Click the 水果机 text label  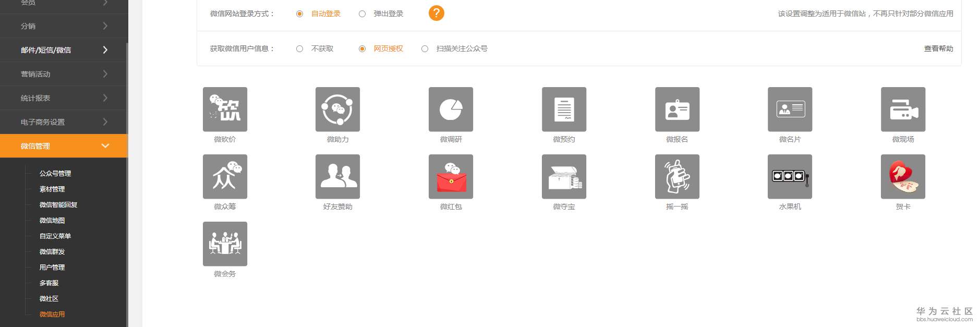click(790, 207)
